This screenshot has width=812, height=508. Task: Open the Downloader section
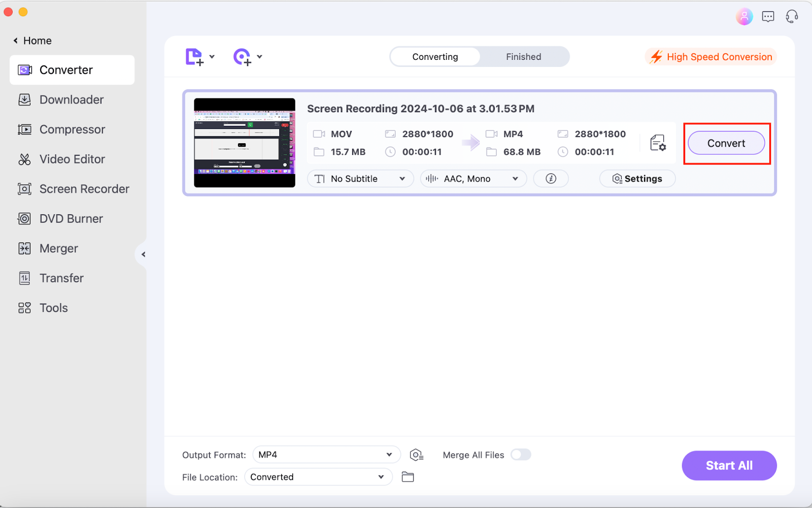[72, 100]
